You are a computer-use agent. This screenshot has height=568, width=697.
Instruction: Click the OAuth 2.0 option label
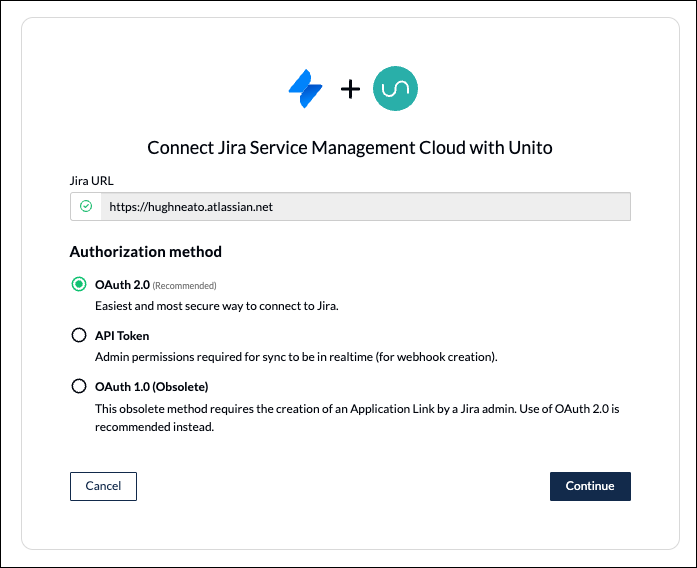[x=122, y=284]
